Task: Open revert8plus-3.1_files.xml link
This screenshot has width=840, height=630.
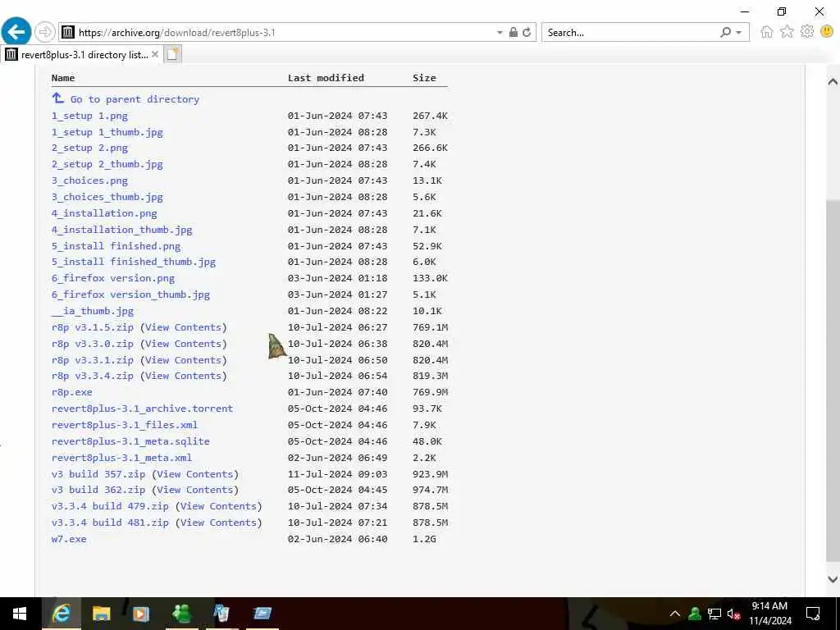Action: point(125,425)
